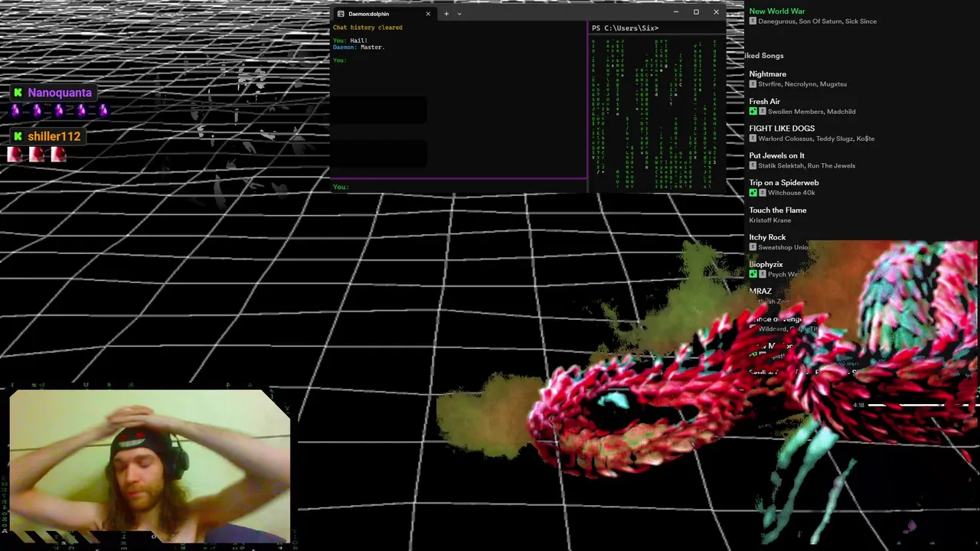Image resolution: width=980 pixels, height=551 pixels.
Task: Select the Daemon:dolphin tab
Action: point(384,14)
